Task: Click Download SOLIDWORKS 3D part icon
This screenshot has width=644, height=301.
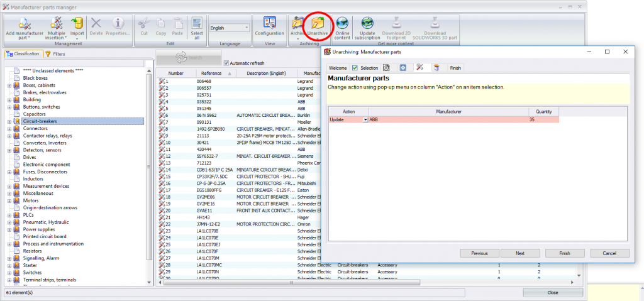Action: click(x=435, y=24)
